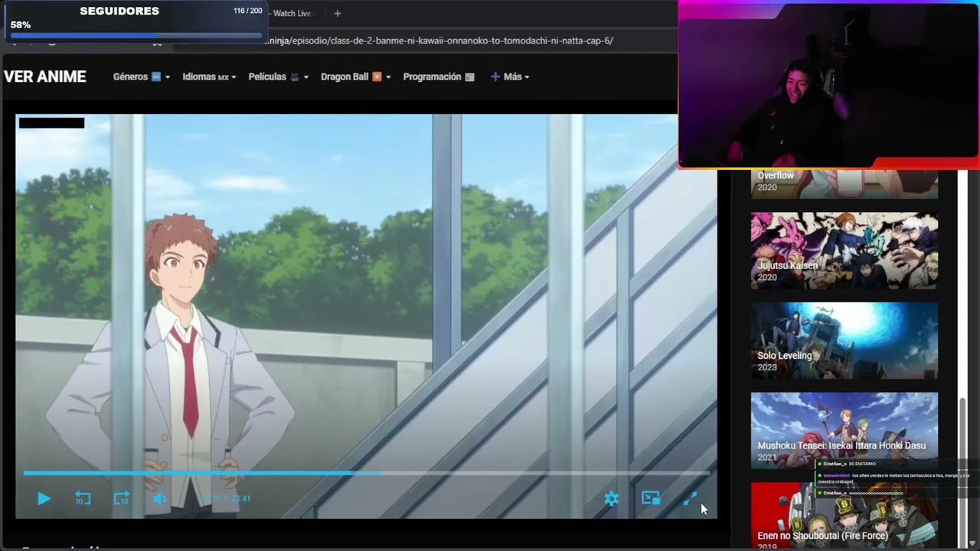This screenshot has height=551, width=980.
Task: Open the Solo Leveling anime card
Action: click(844, 341)
